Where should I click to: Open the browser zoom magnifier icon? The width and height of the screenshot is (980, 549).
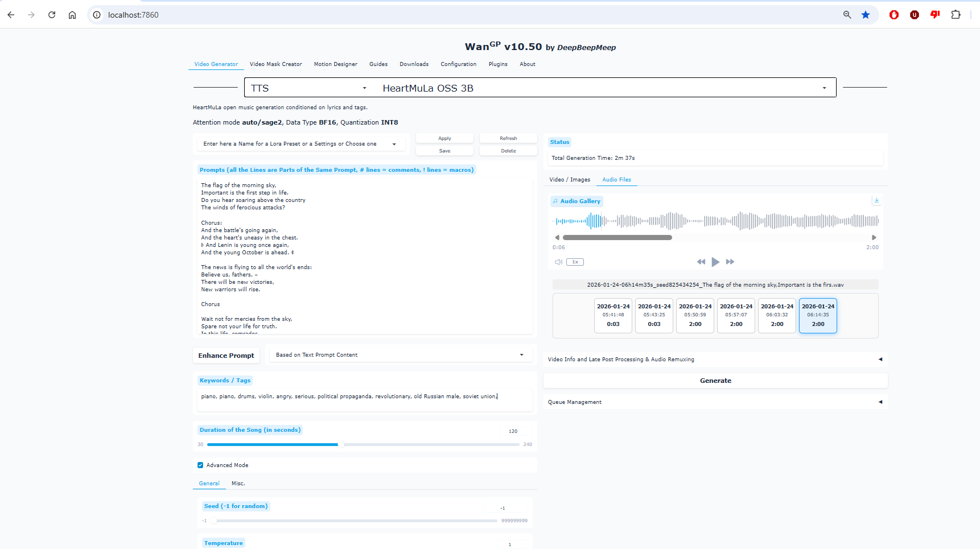point(847,15)
